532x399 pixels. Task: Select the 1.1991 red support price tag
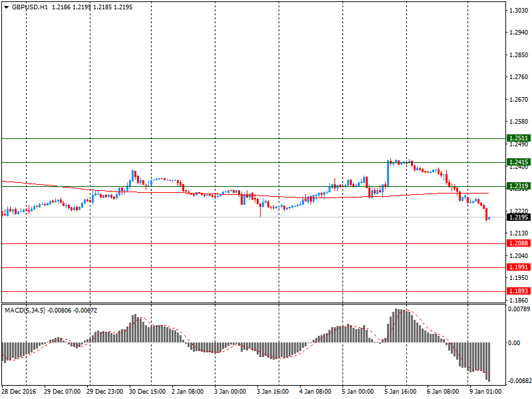(519, 267)
